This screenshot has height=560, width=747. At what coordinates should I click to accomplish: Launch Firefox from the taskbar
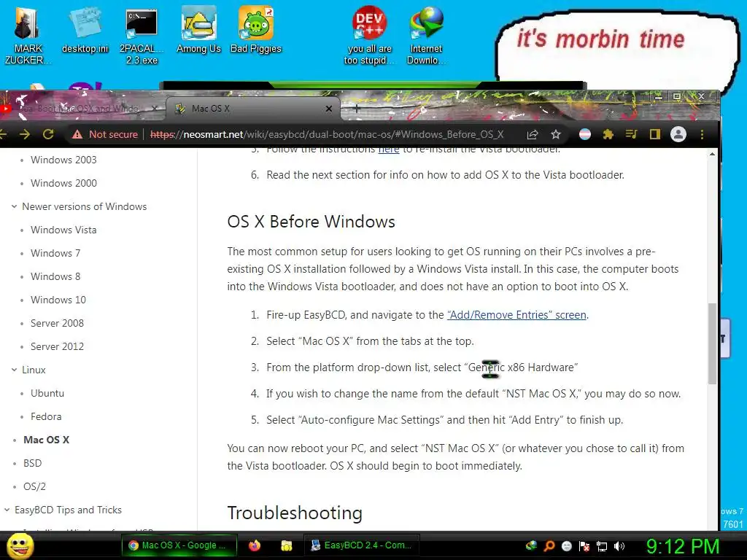click(x=255, y=545)
